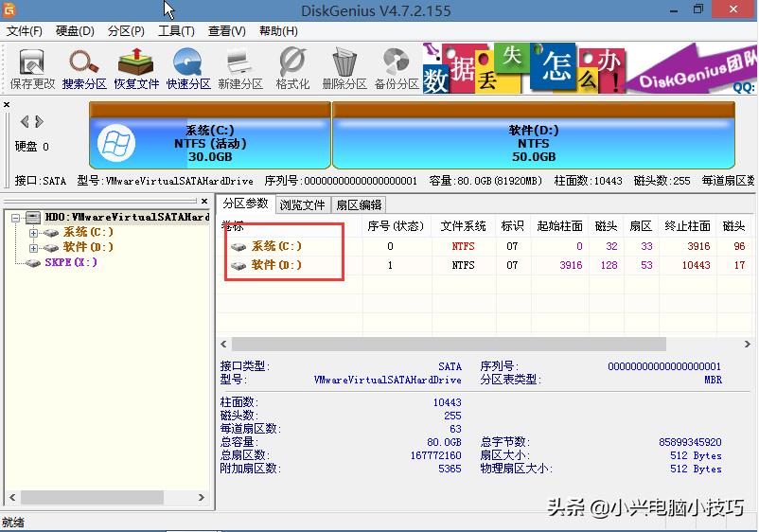This screenshot has width=759, height=532.
Task: Go to the previous disk with the left arrow
Action: point(25,121)
